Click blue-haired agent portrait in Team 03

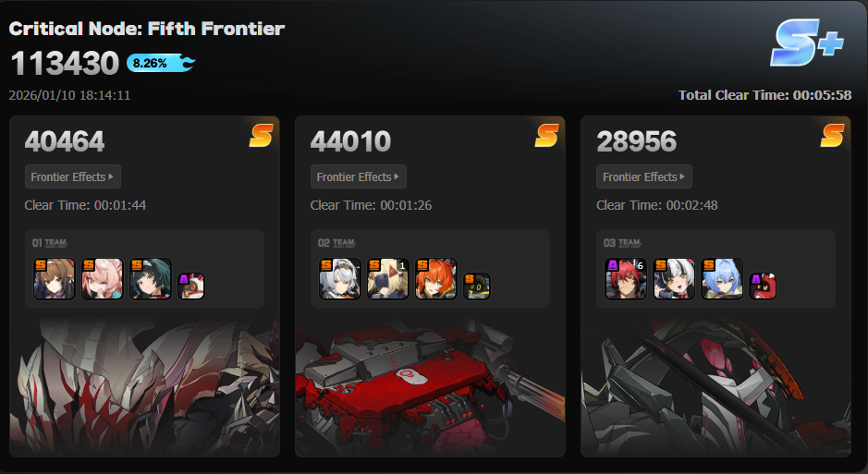723,279
